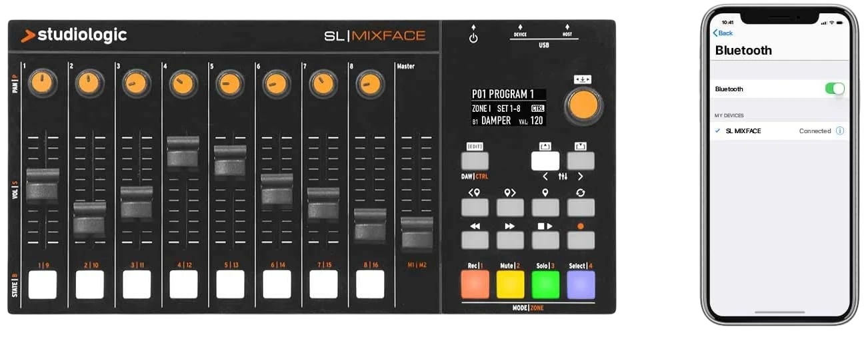Click the set marker button

[545, 207]
